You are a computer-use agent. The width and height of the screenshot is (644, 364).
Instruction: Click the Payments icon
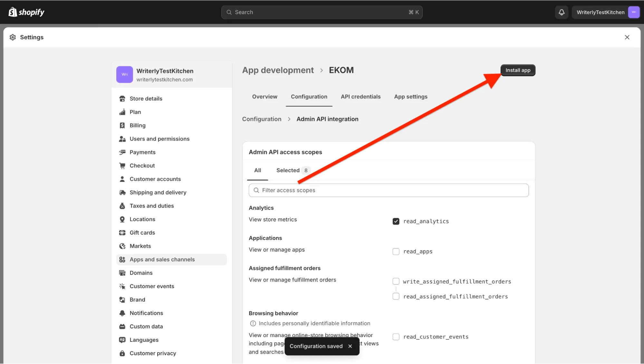coord(122,152)
